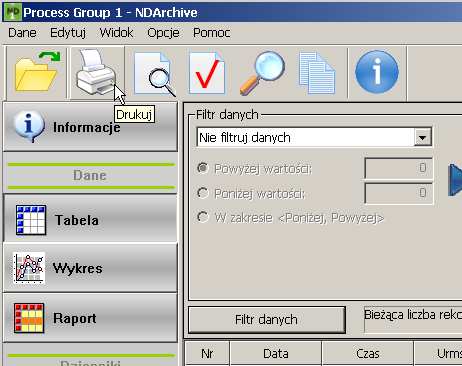Open the Opcje menu
462x366 pixels.
pyautogui.click(x=163, y=33)
